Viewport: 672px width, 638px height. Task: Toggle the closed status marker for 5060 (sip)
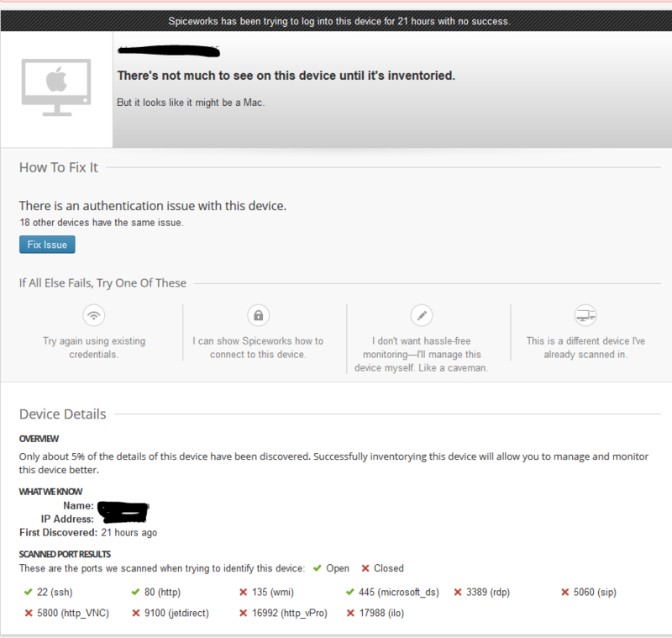pos(564,592)
